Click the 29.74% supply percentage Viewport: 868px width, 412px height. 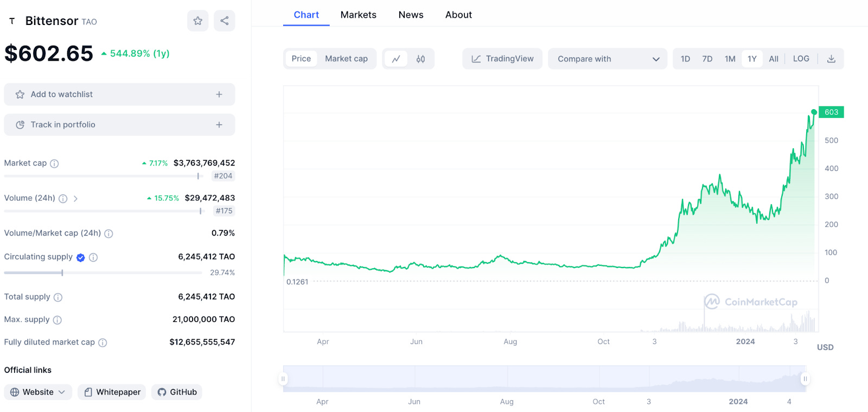tap(222, 272)
